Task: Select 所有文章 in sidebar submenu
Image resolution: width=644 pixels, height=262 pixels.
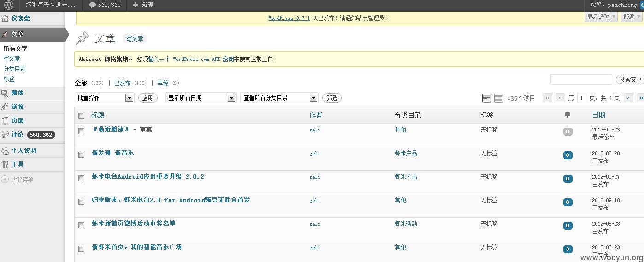Action: (x=15, y=48)
